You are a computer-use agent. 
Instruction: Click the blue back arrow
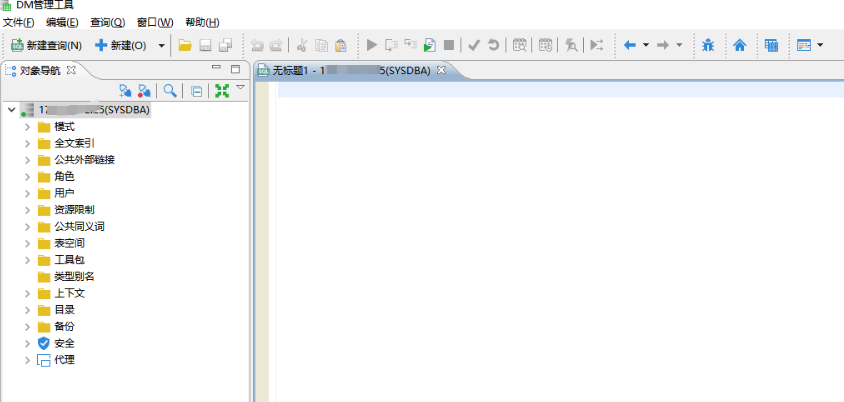(x=630, y=45)
